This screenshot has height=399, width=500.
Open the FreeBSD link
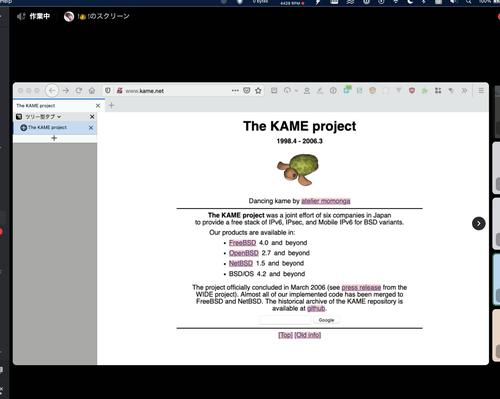[x=242, y=243]
